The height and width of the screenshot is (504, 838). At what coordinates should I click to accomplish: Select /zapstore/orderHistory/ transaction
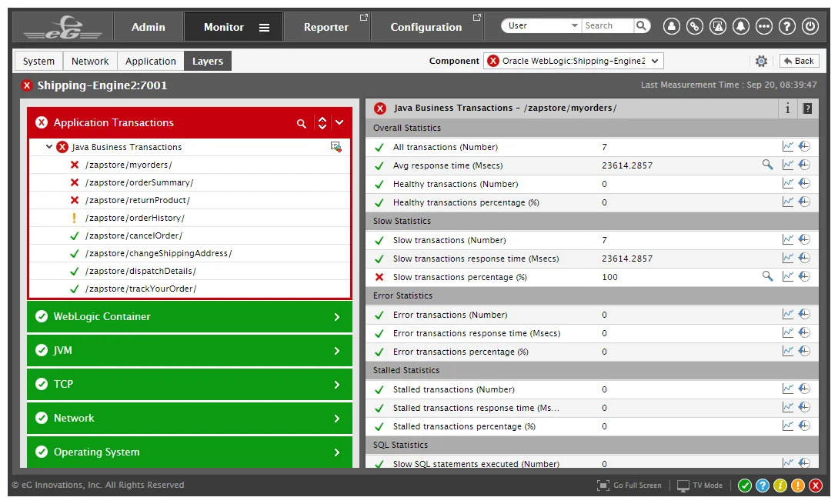(x=135, y=218)
